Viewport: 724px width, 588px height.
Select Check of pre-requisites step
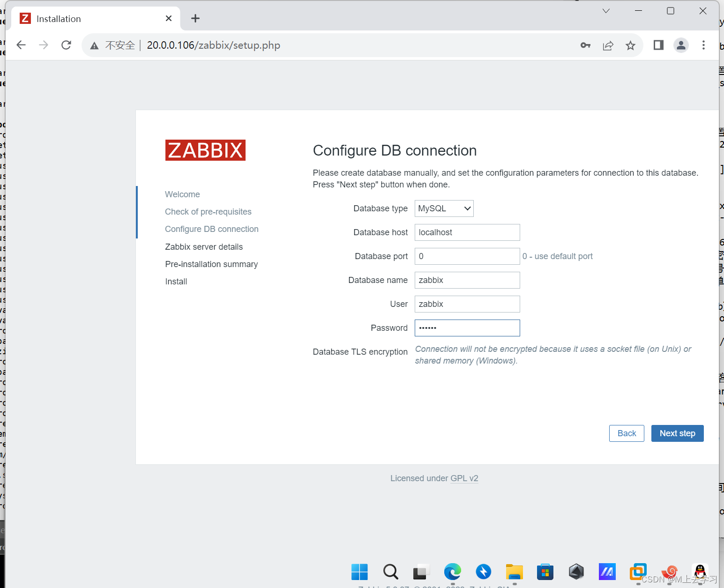click(x=208, y=212)
